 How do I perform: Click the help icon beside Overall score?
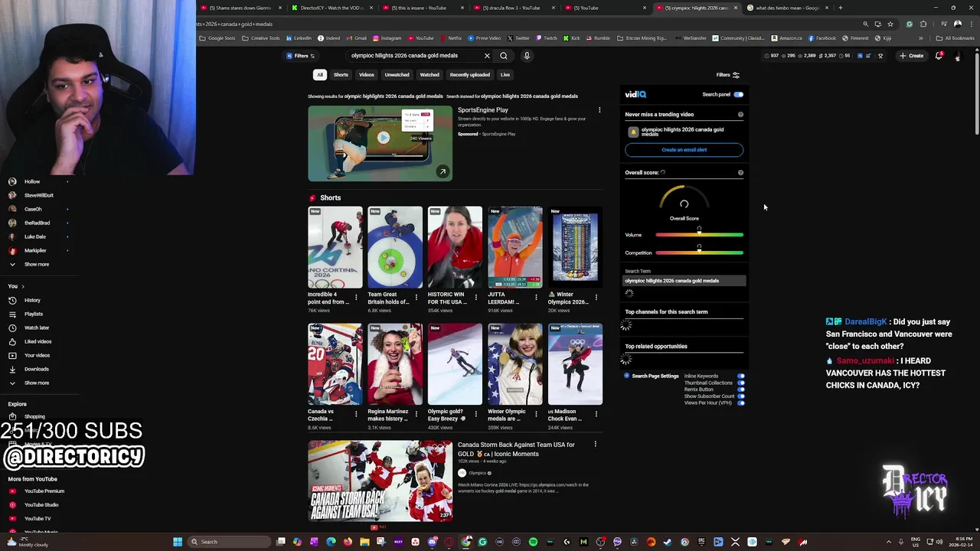[x=740, y=172]
